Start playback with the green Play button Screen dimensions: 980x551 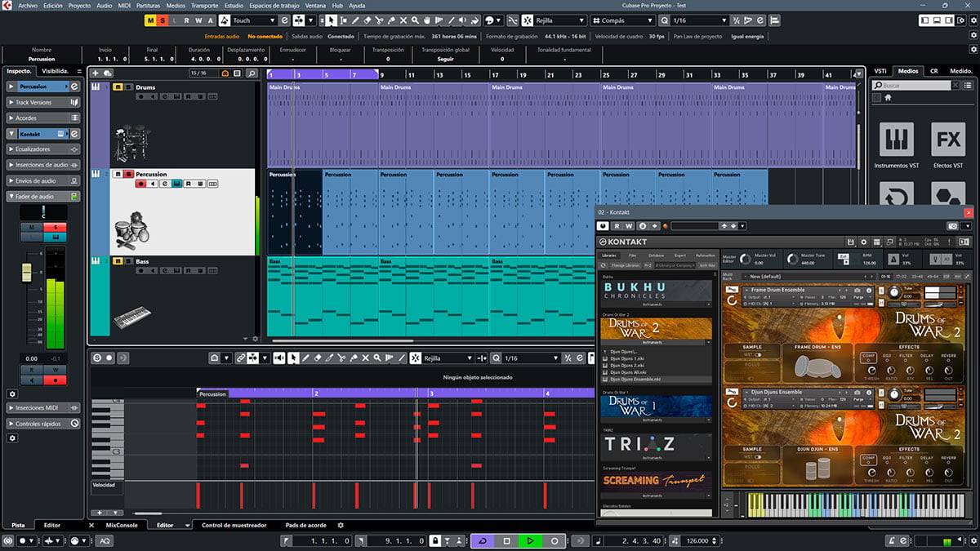[531, 540]
